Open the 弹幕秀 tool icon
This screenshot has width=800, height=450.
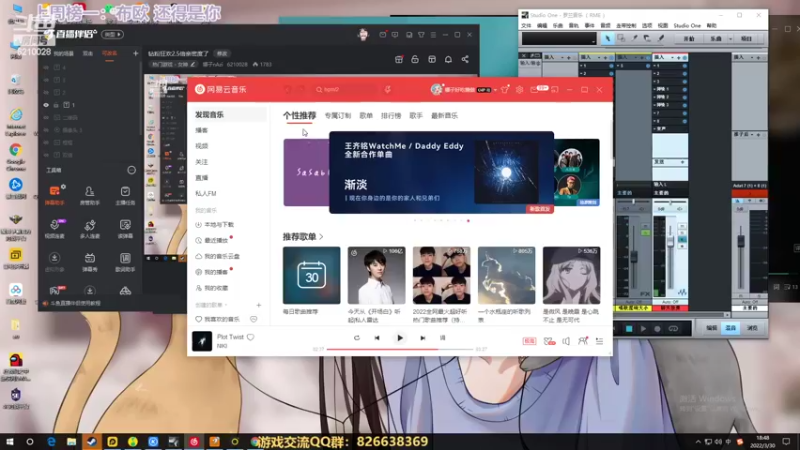click(x=90, y=262)
